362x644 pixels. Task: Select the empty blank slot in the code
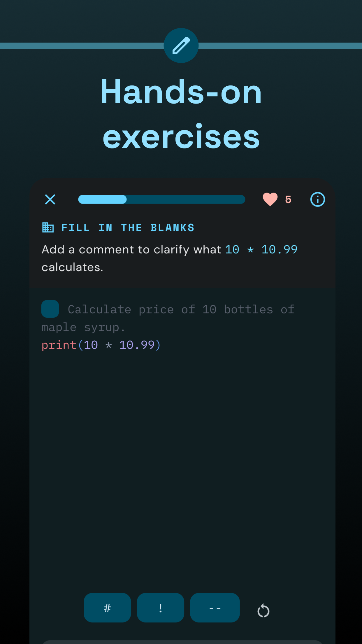[50, 309]
